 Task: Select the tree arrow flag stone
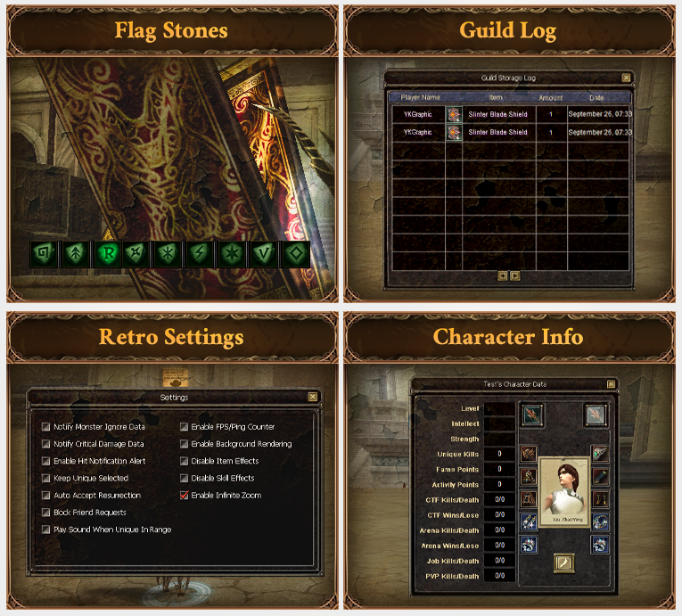pos(76,253)
